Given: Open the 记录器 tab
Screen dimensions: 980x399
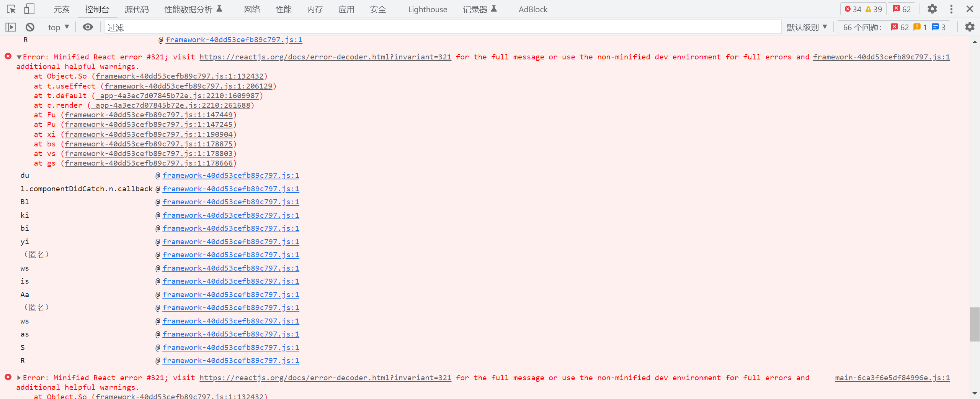Looking at the screenshot, I should pyautogui.click(x=480, y=10).
